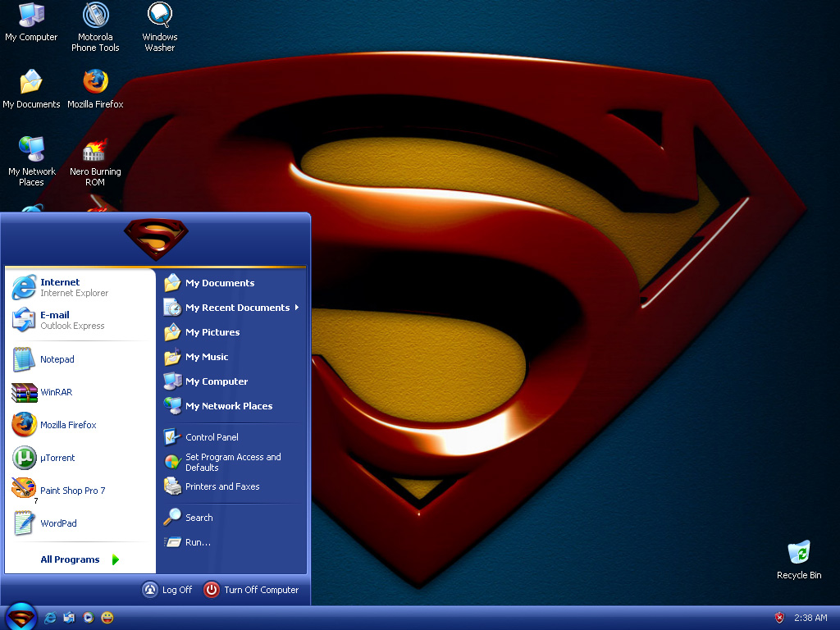Image resolution: width=840 pixels, height=630 pixels.
Task: Open the Mozilla Firefox desktop shortcut
Action: pos(95,83)
